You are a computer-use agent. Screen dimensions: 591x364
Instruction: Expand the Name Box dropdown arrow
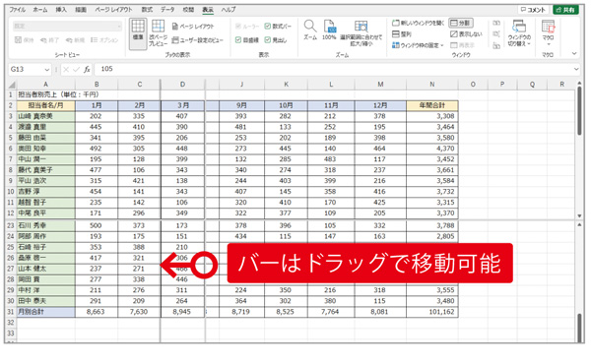pyautogui.click(x=47, y=70)
